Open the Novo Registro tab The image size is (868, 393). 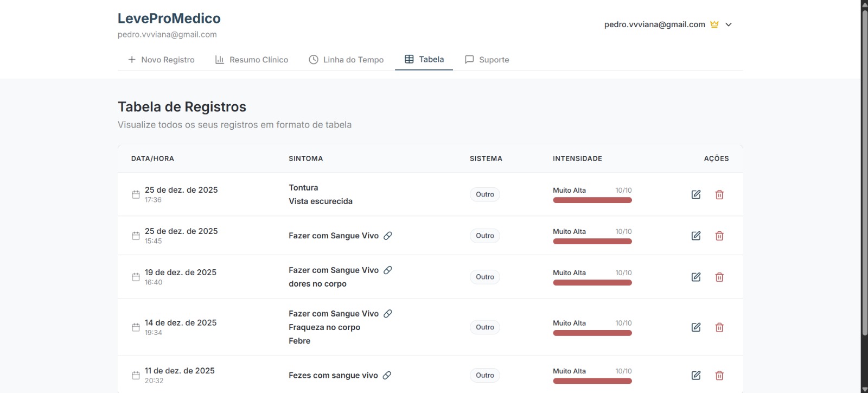coord(161,60)
